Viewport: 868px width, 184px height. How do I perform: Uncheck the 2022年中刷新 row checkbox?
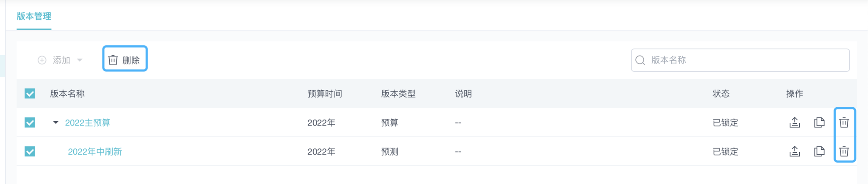click(30, 151)
